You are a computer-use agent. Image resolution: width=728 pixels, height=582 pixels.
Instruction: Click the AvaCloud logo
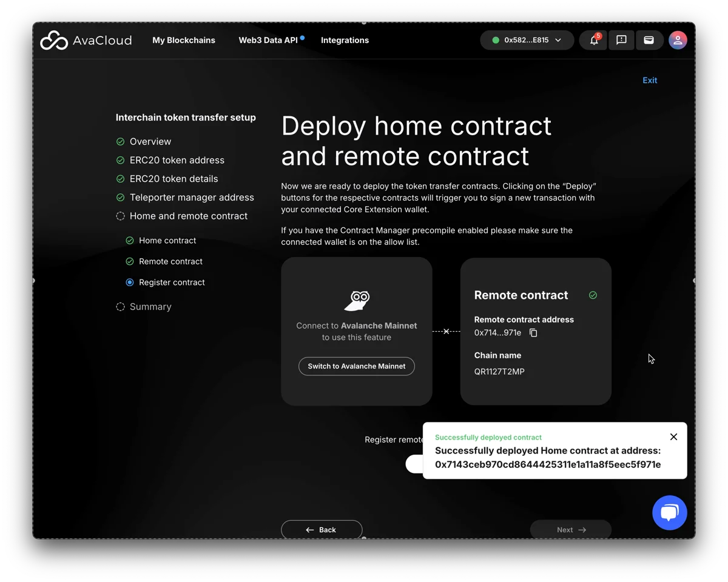click(x=86, y=40)
